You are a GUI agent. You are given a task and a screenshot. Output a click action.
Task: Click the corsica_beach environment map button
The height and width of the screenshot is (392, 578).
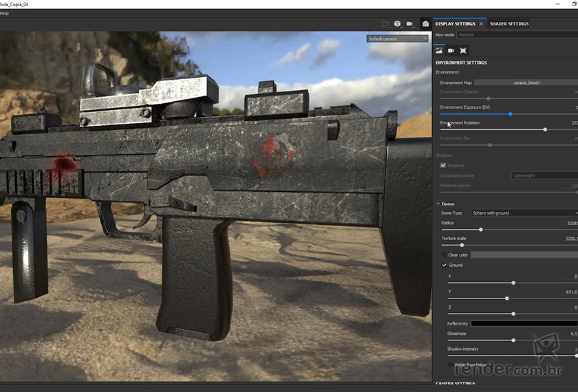tap(526, 83)
